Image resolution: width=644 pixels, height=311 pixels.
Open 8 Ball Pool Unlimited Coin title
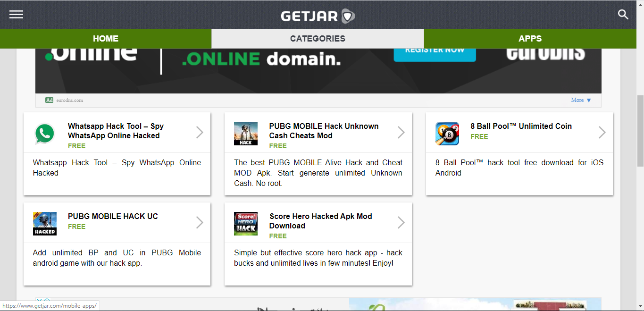point(521,126)
